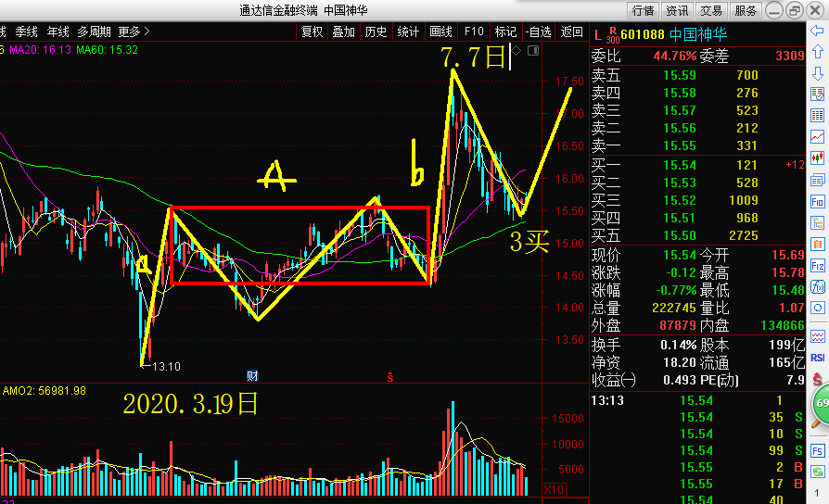This screenshot has height=504, width=829.
Task: Click the red S dollar icon
Action: pyautogui.click(x=817, y=379)
